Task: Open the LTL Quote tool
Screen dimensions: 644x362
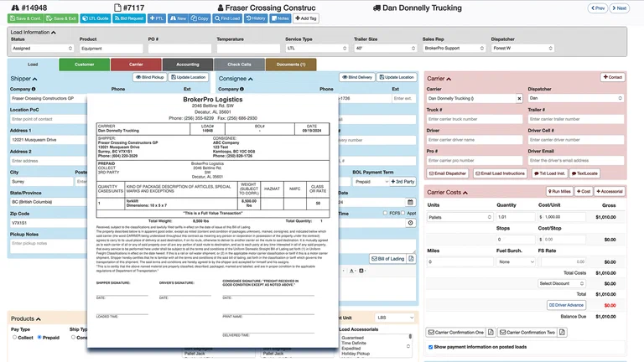Action: click(96, 18)
